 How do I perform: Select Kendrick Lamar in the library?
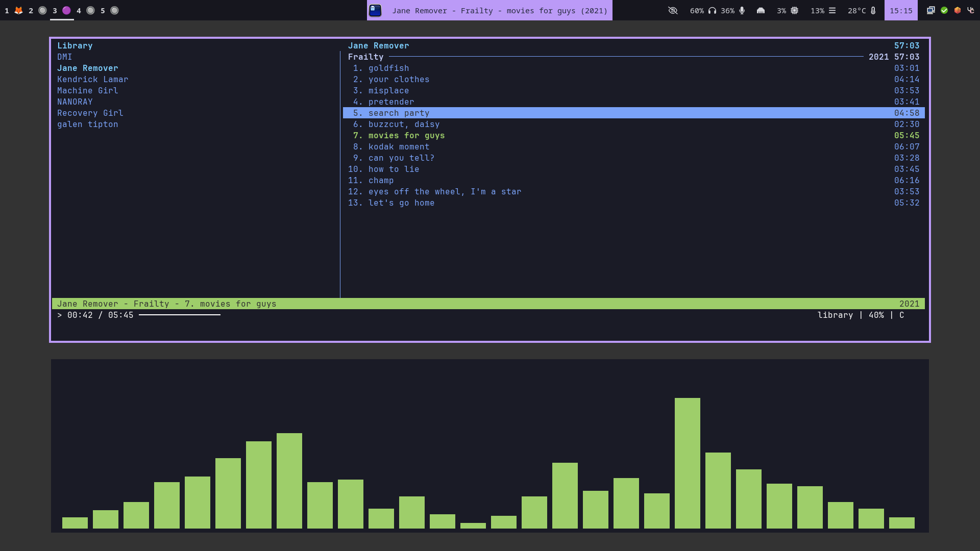tap(92, 79)
